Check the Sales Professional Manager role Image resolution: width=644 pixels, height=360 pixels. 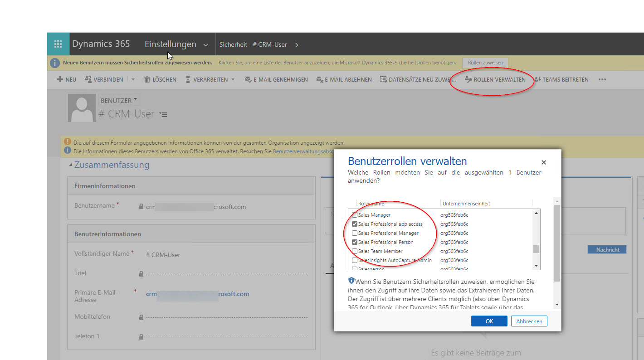(x=355, y=233)
